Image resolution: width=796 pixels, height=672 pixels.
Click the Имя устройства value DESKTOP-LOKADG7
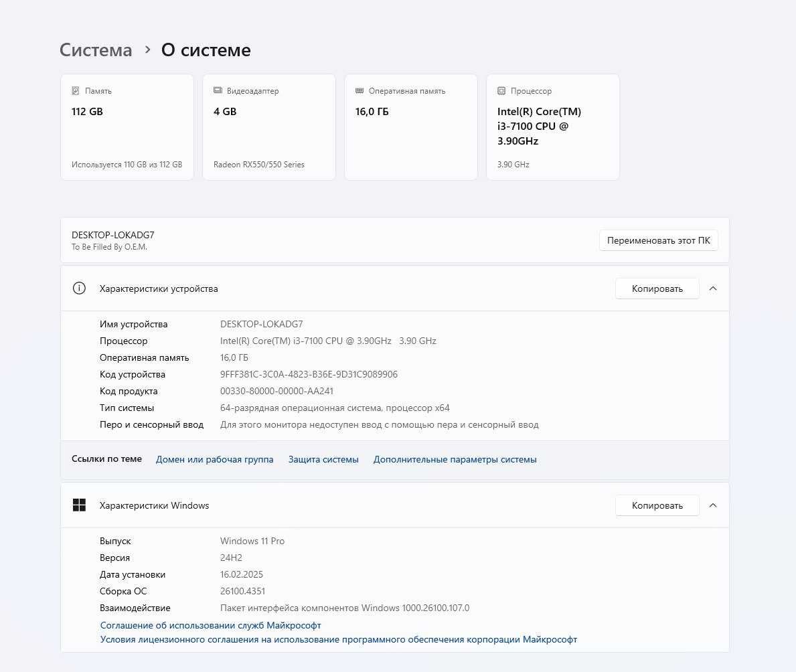pyautogui.click(x=262, y=324)
